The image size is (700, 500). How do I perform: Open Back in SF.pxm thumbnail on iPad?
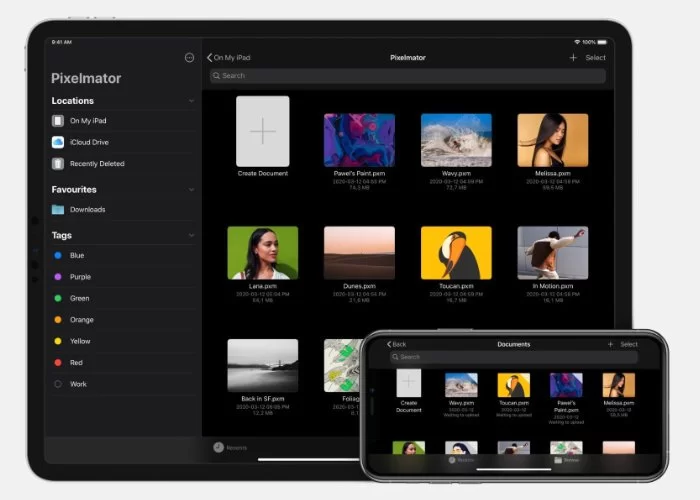pos(262,365)
